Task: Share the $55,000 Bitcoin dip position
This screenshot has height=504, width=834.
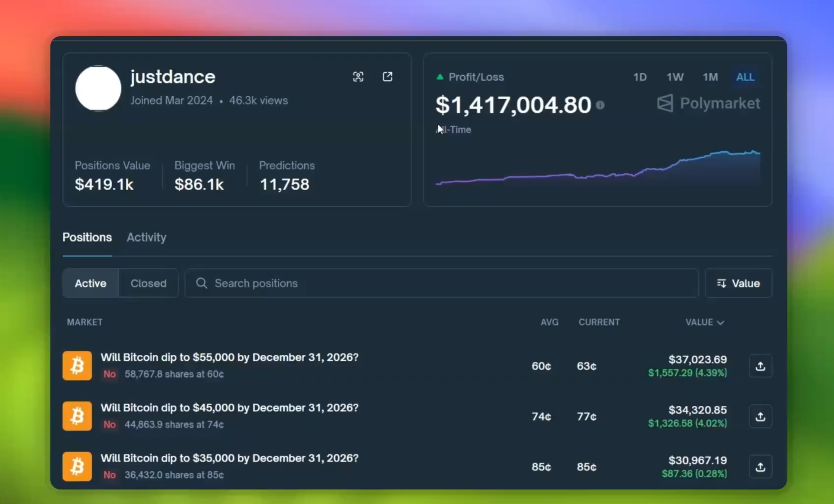Action: [x=760, y=366]
